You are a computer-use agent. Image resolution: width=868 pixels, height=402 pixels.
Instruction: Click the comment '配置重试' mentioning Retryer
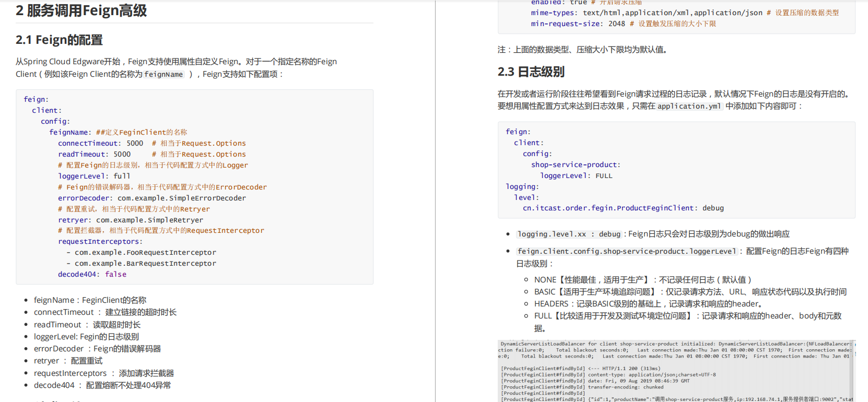(134, 209)
